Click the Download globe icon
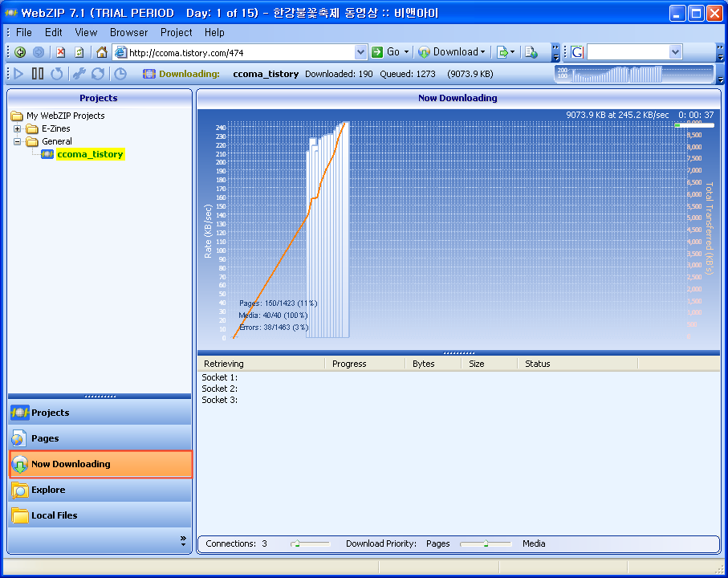This screenshot has width=728, height=578. [x=424, y=52]
